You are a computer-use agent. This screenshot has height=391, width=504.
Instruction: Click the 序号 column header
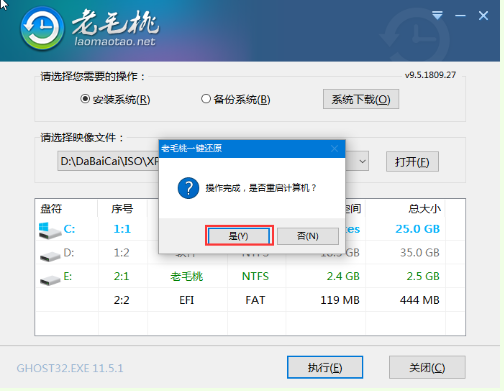122,209
